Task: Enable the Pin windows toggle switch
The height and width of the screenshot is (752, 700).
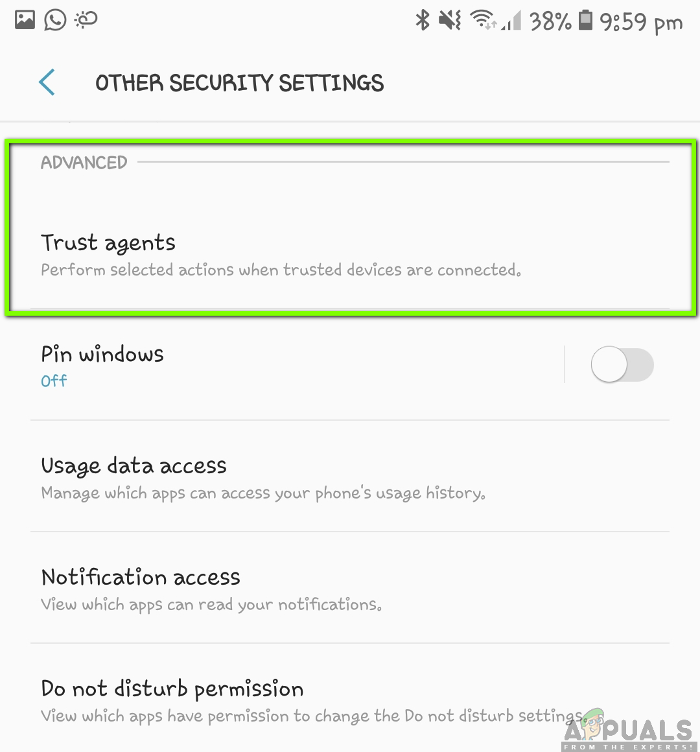Action: [622, 364]
